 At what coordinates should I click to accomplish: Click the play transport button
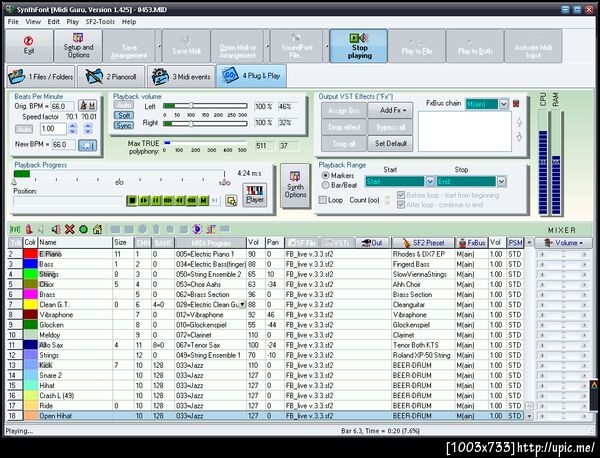click(x=144, y=200)
